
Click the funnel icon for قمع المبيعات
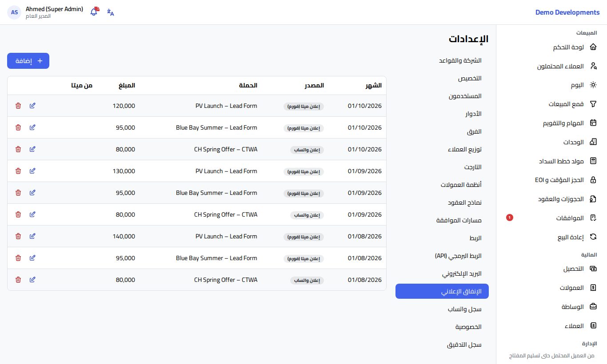(593, 104)
